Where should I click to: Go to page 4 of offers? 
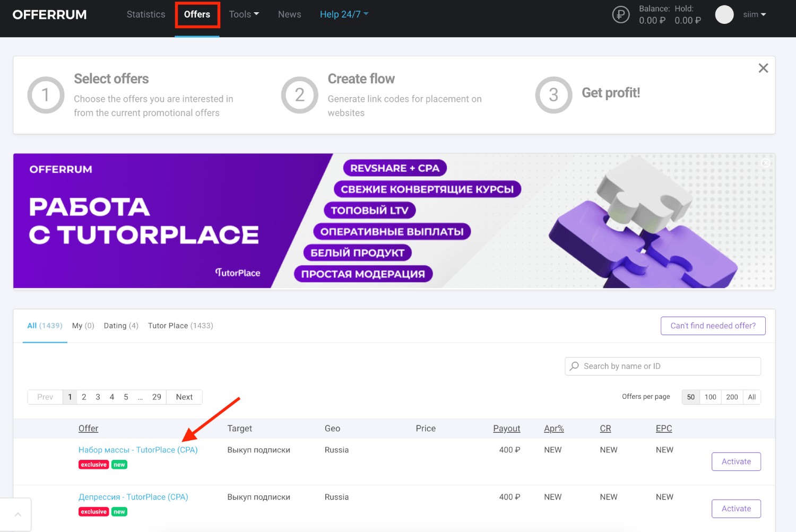coord(112,397)
